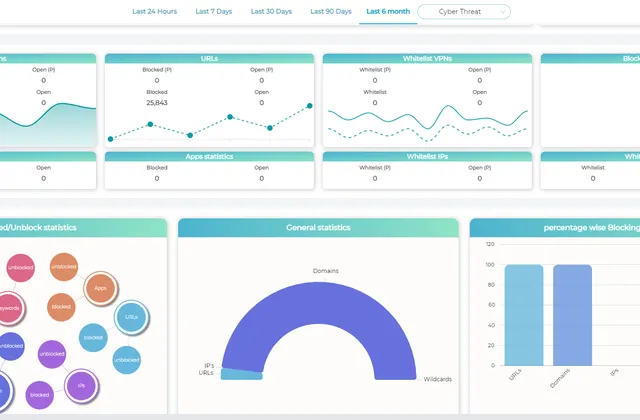Click the Apps bubble in the statistics graph
Screen dimensions: 640x420
pyautogui.click(x=100, y=288)
